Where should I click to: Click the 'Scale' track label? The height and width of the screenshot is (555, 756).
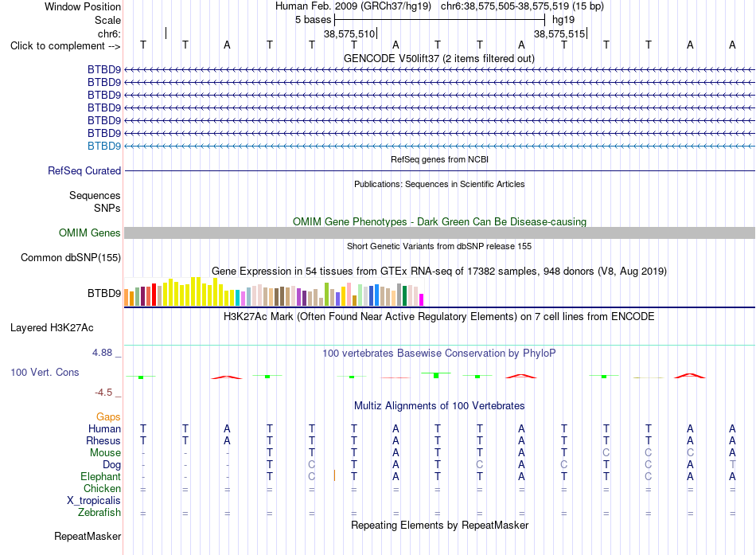point(107,20)
